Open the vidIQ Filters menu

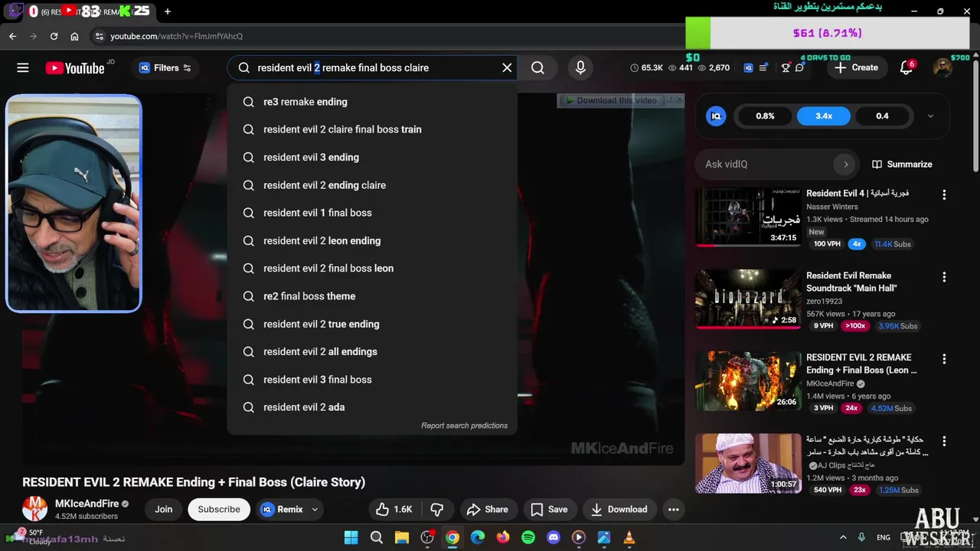(165, 68)
